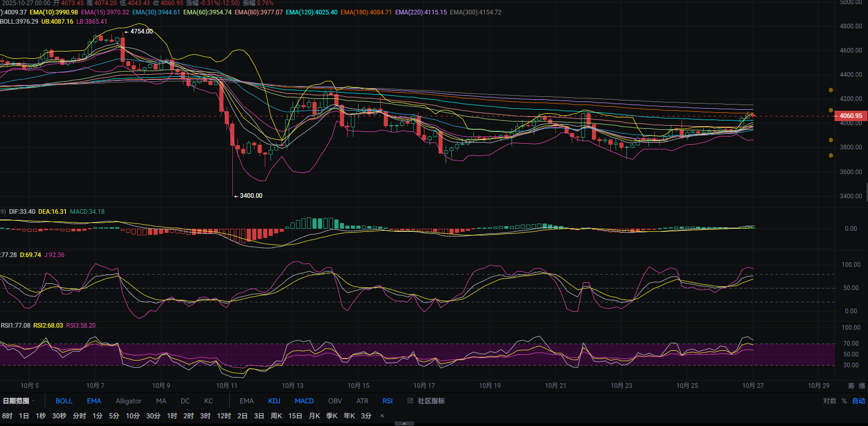Expand the bottom panel using the up arrow handle
Screen dimensions: 868x426
tap(404, 423)
